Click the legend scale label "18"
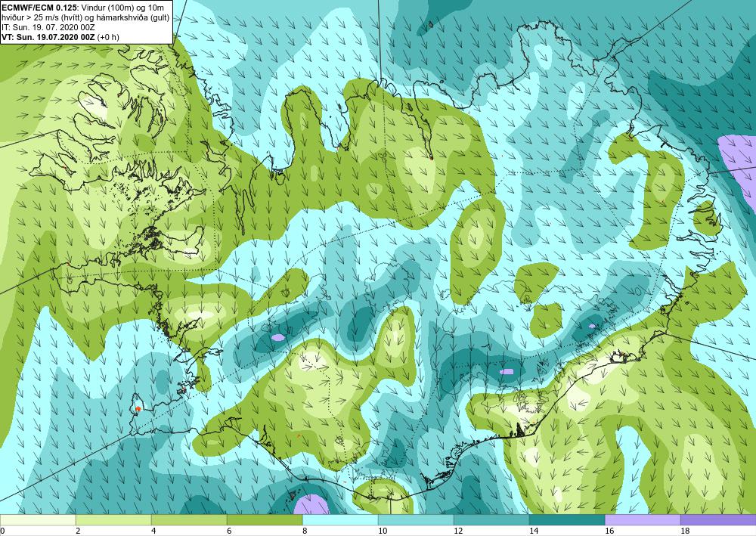Viewport: 756px width, 536px height. coord(685,531)
